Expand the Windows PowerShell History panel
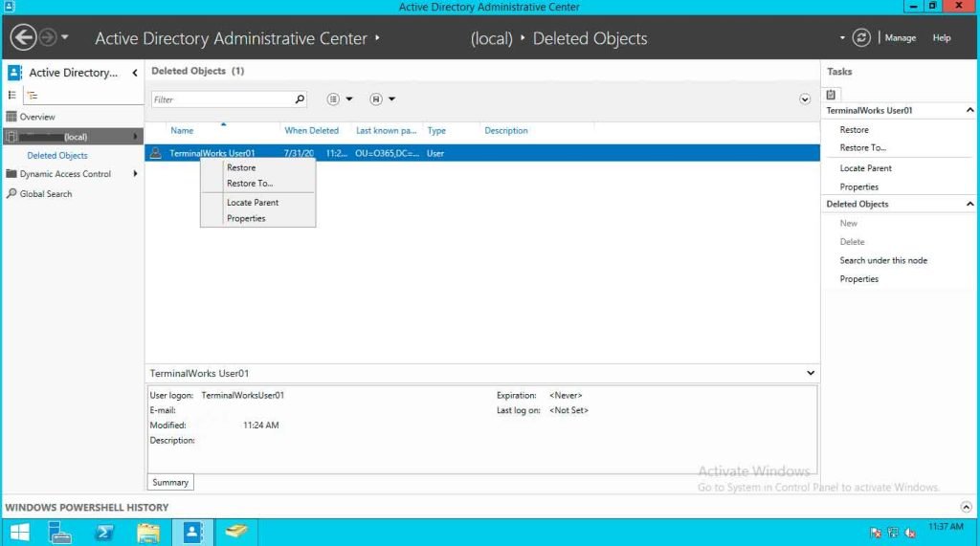Viewport: 980px width, 546px height. (x=966, y=508)
